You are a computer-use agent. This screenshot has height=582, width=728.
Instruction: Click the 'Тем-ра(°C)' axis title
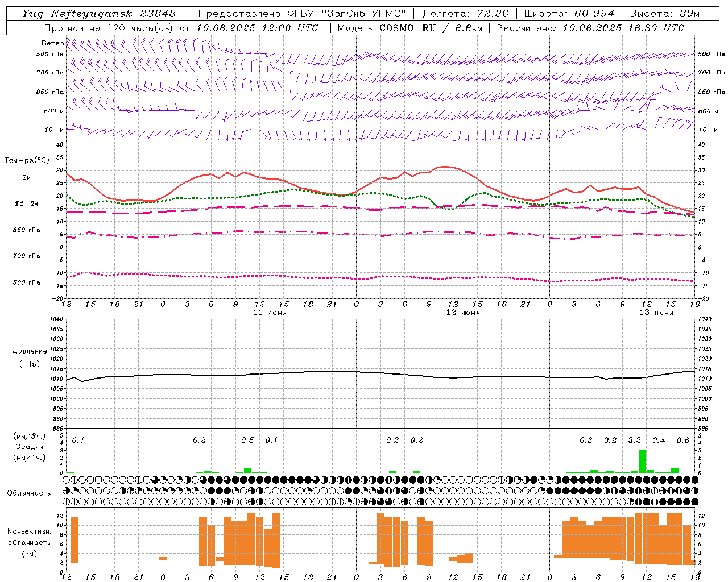pos(27,161)
